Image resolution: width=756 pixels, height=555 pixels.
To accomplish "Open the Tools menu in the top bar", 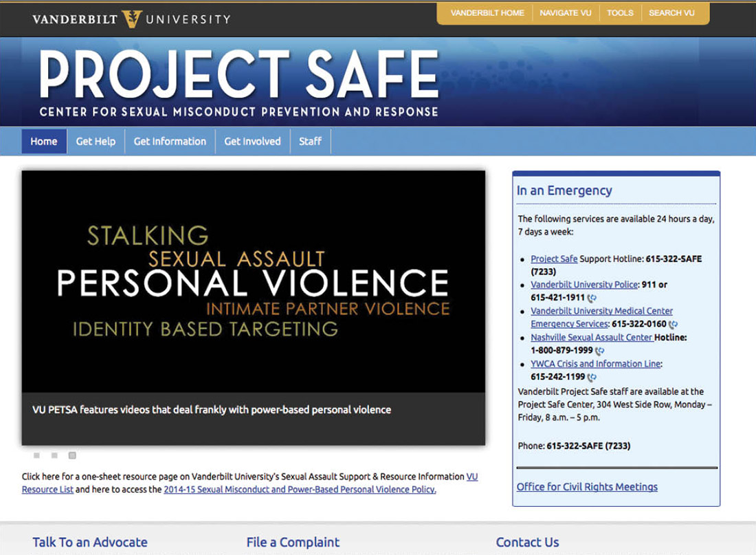I will 619,12.
